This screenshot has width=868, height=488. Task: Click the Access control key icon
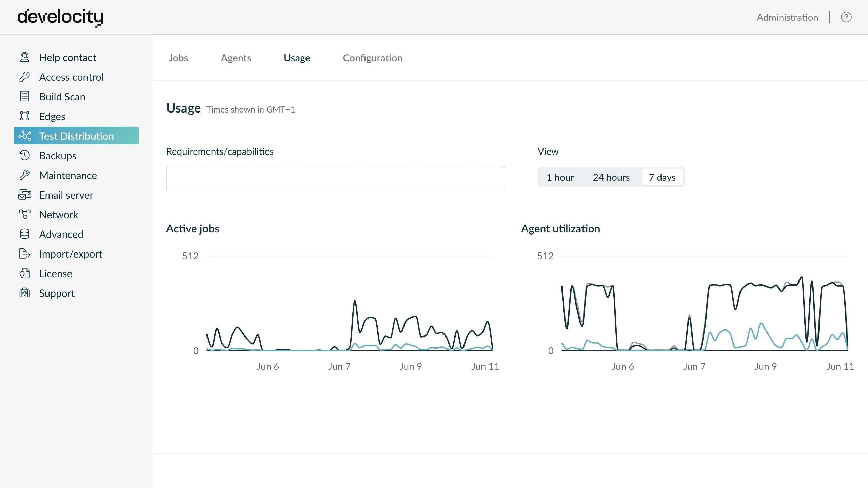(25, 77)
